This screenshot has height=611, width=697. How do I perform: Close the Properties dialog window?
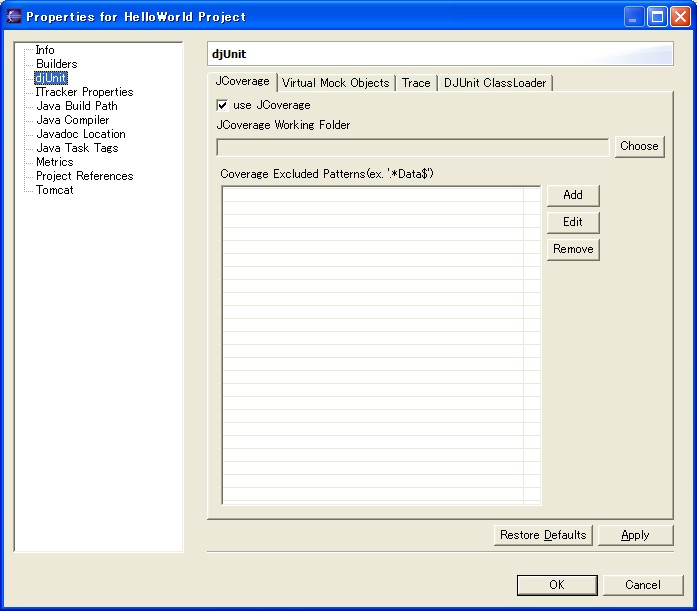click(x=681, y=17)
